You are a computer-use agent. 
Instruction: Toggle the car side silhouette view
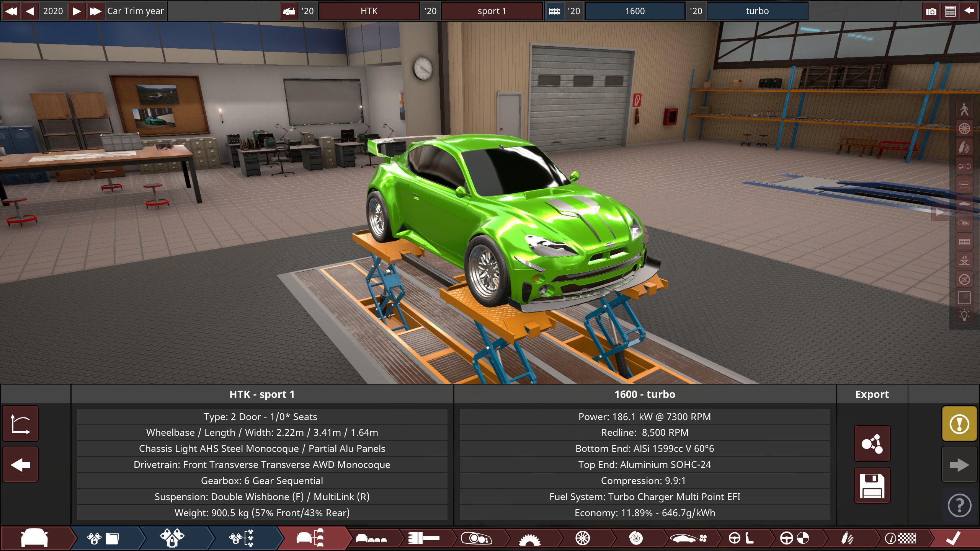(x=964, y=204)
